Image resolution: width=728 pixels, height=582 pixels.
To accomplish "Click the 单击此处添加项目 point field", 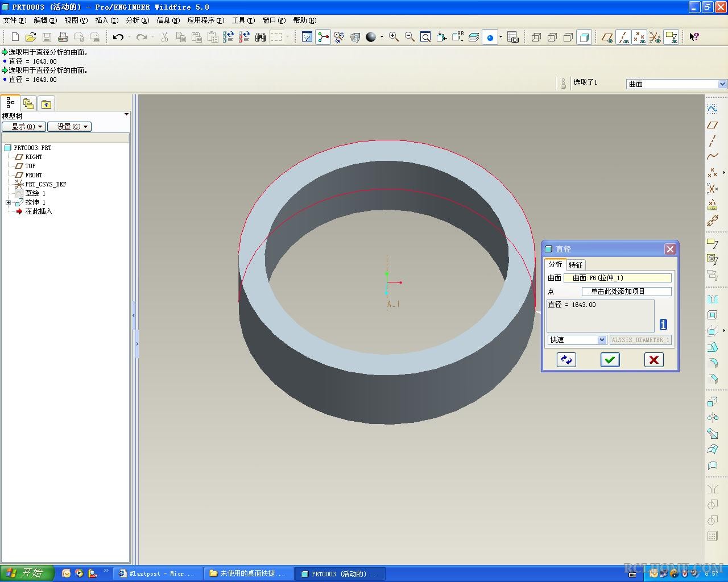I will (x=627, y=292).
